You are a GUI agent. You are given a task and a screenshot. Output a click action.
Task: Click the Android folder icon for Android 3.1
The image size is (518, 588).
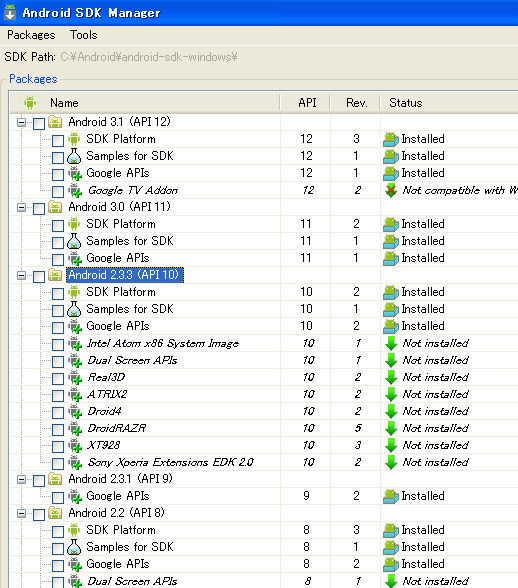click(55, 122)
